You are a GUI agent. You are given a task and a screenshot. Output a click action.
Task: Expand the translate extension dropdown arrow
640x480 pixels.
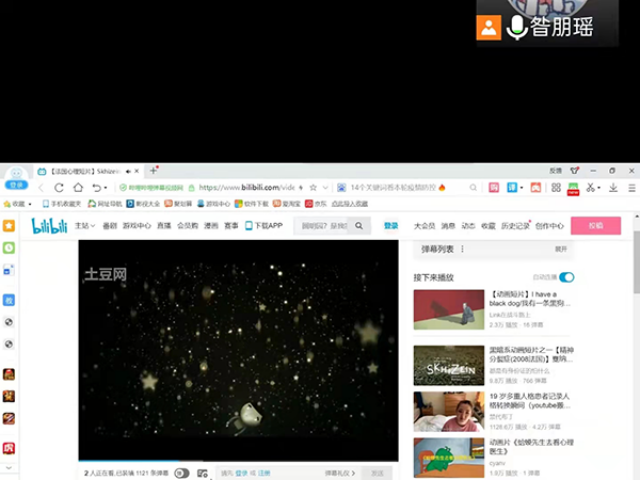[522, 188]
